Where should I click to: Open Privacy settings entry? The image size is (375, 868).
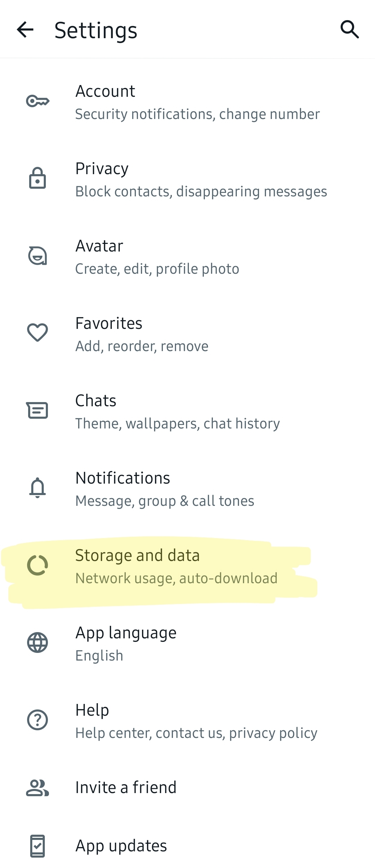point(201,180)
